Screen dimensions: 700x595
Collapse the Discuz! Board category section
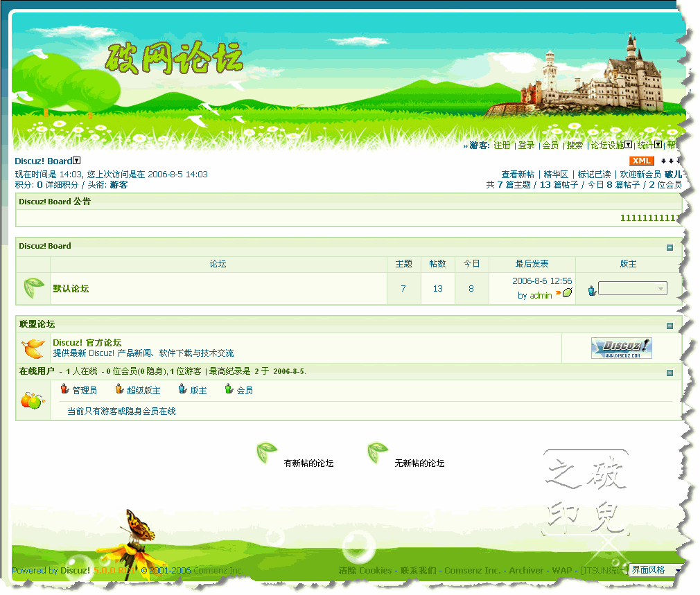[x=670, y=247]
